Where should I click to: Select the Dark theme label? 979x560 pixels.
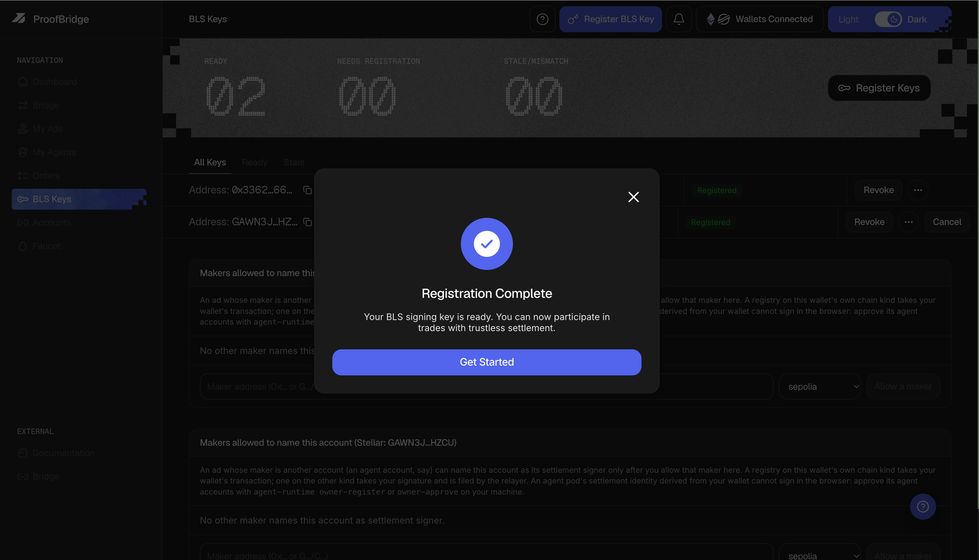917,19
